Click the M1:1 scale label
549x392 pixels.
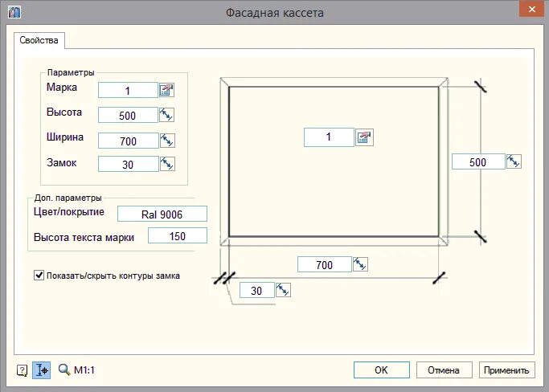point(84,370)
